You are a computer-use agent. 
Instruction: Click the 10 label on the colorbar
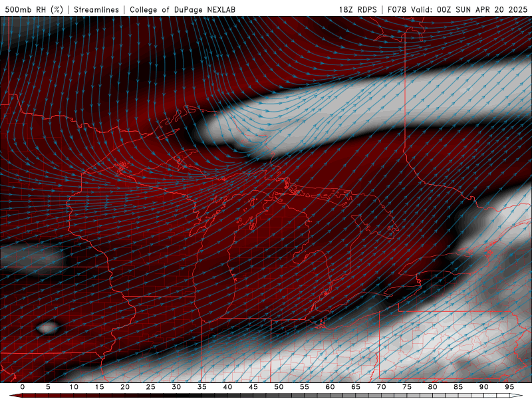pyautogui.click(x=74, y=387)
